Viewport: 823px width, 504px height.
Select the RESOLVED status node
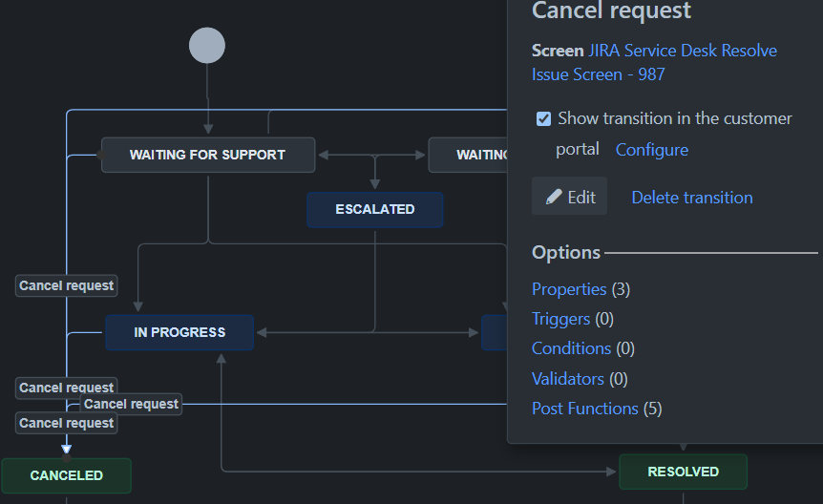[x=683, y=472]
